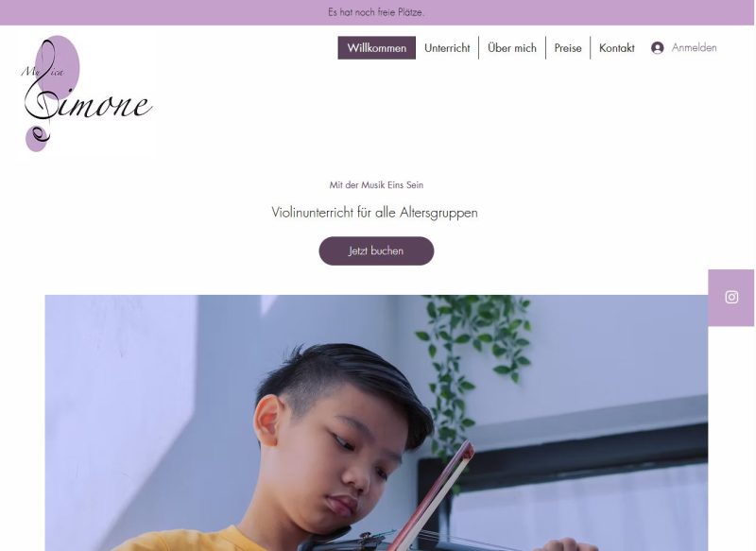Navigate to Kontakt
Viewport: 756px width, 551px height.
[617, 47]
